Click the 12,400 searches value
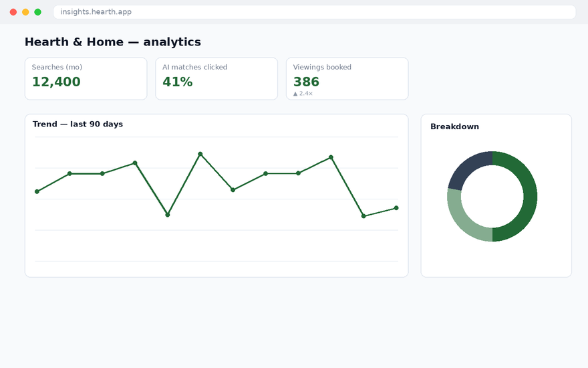The width and height of the screenshot is (588, 368). (x=56, y=82)
